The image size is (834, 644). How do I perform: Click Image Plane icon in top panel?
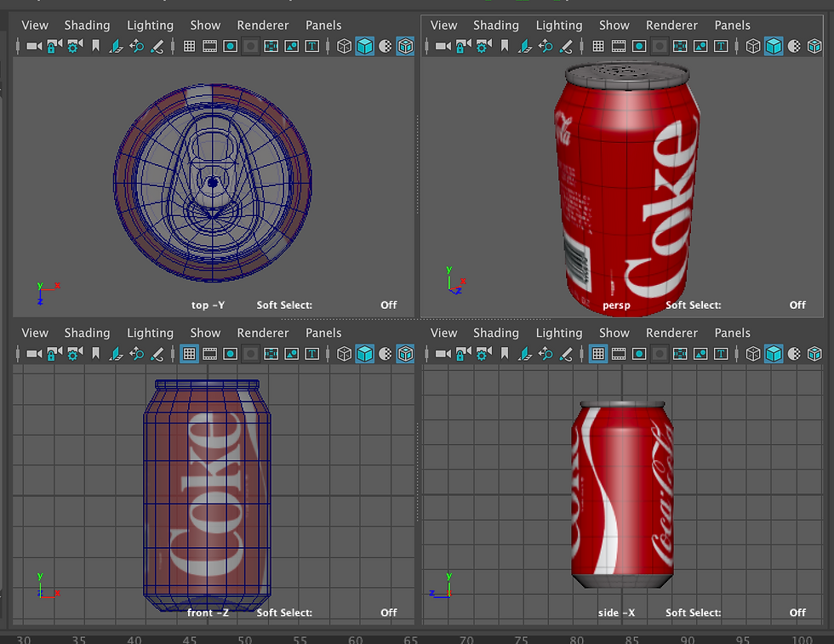[x=116, y=46]
